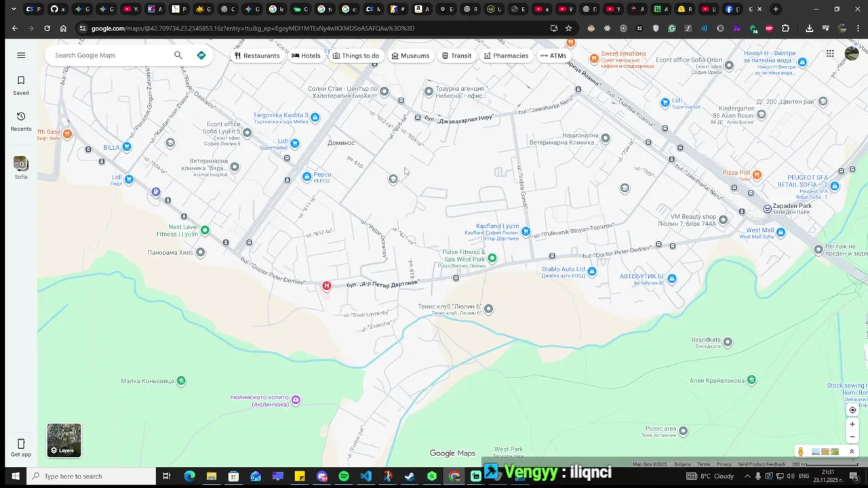Image resolution: width=868 pixels, height=488 pixels.
Task: Click the Windows taskbar search box
Action: tap(92, 476)
